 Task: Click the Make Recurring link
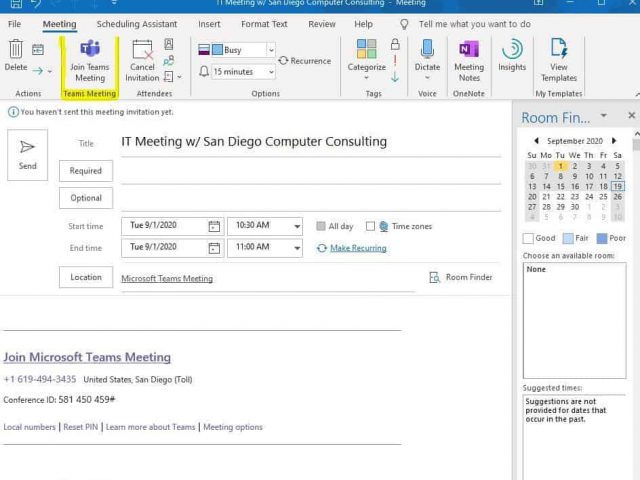(x=358, y=248)
